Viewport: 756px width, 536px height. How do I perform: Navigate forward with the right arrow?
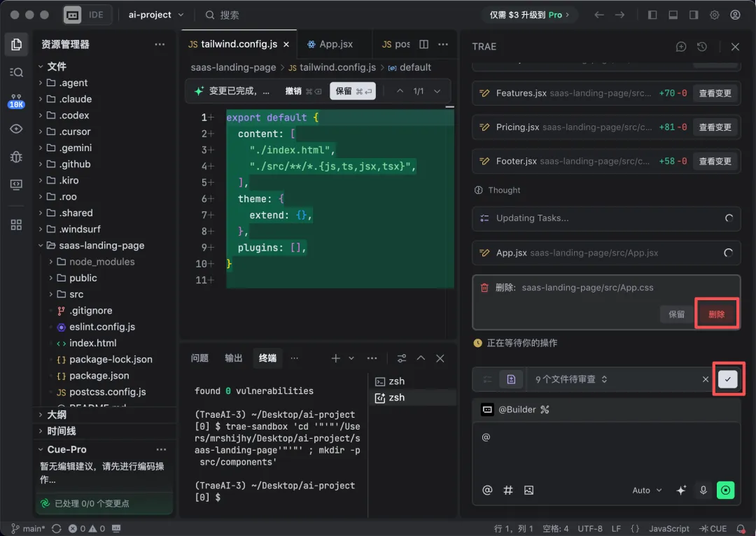(619, 15)
